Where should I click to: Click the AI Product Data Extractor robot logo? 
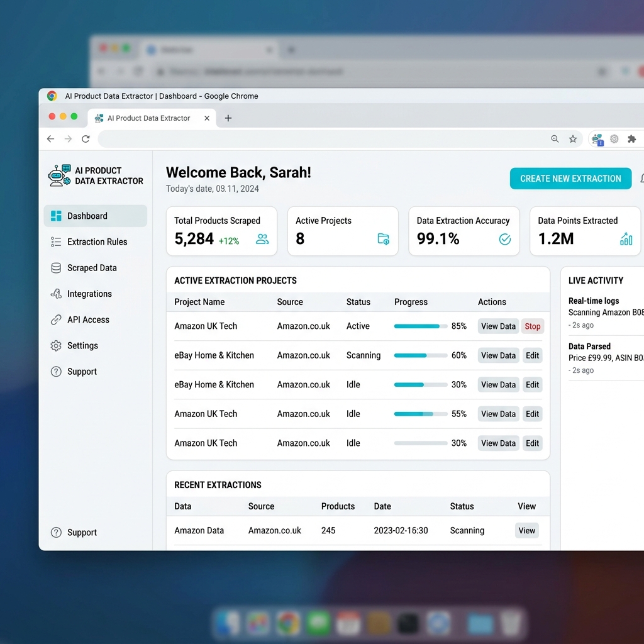point(59,175)
